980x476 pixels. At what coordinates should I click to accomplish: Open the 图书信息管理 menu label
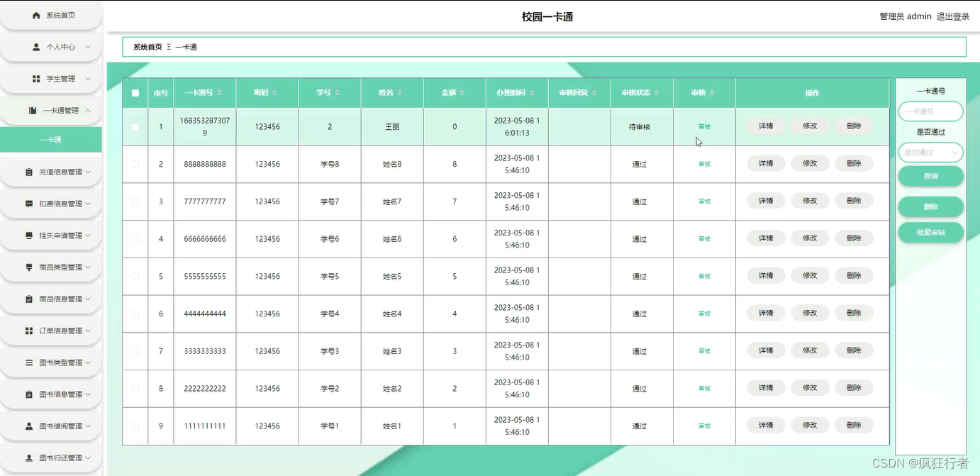(61, 394)
